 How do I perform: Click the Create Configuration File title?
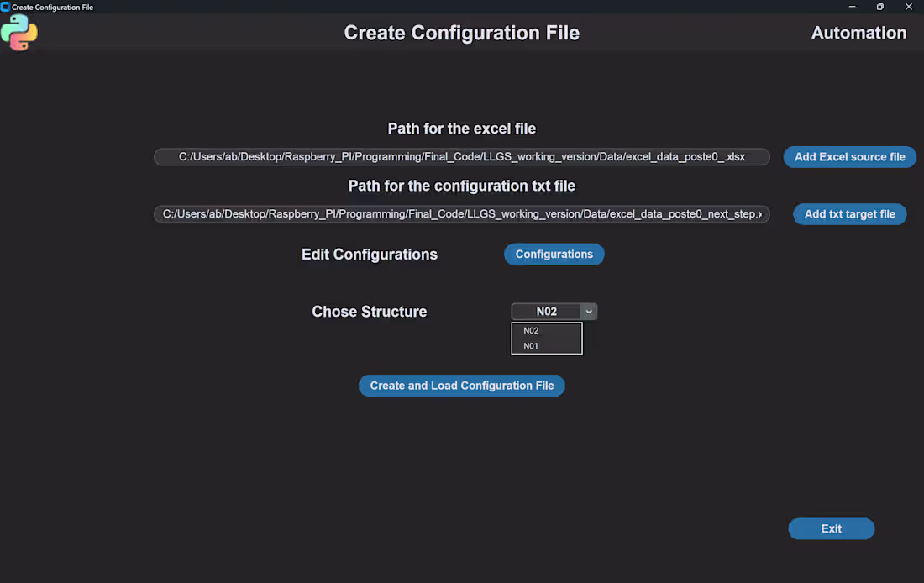[x=461, y=33]
